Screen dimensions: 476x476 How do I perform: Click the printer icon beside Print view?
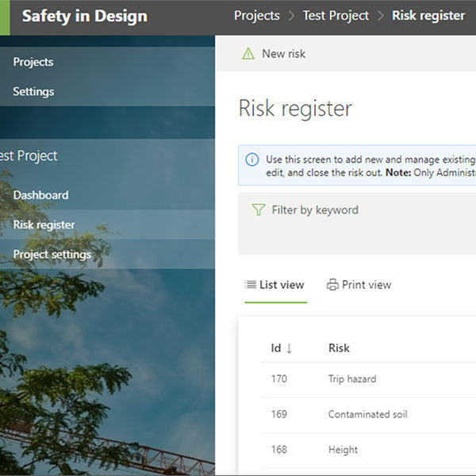click(x=332, y=285)
